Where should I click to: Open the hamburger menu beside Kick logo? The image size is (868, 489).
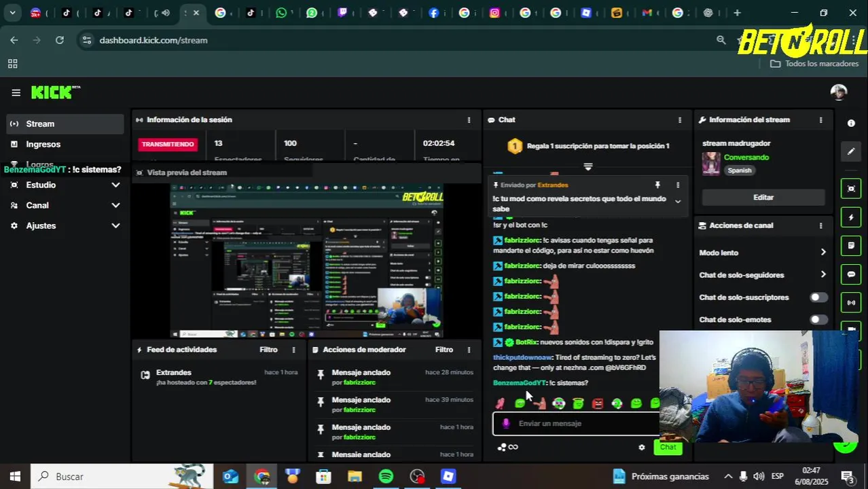[16, 93]
